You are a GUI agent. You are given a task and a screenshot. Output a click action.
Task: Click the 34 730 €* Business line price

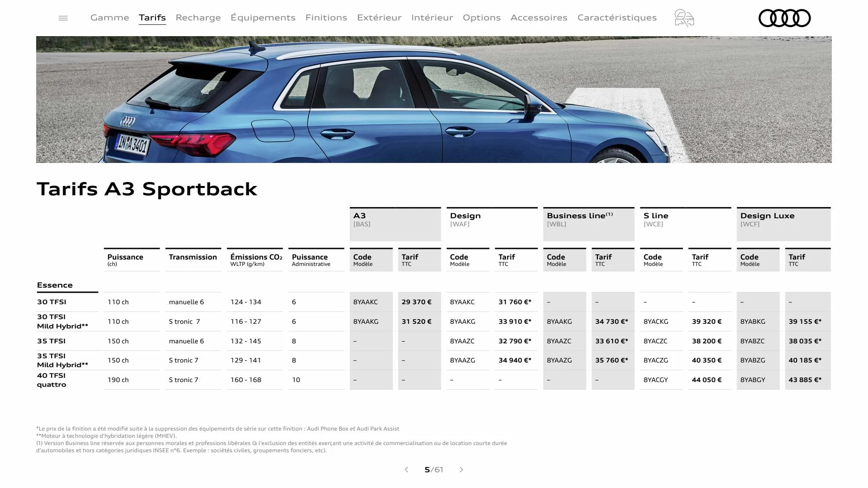point(611,322)
